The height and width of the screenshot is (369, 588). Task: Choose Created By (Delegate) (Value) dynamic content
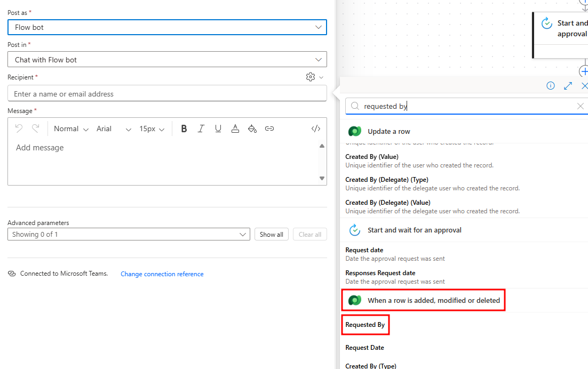[x=464, y=206]
